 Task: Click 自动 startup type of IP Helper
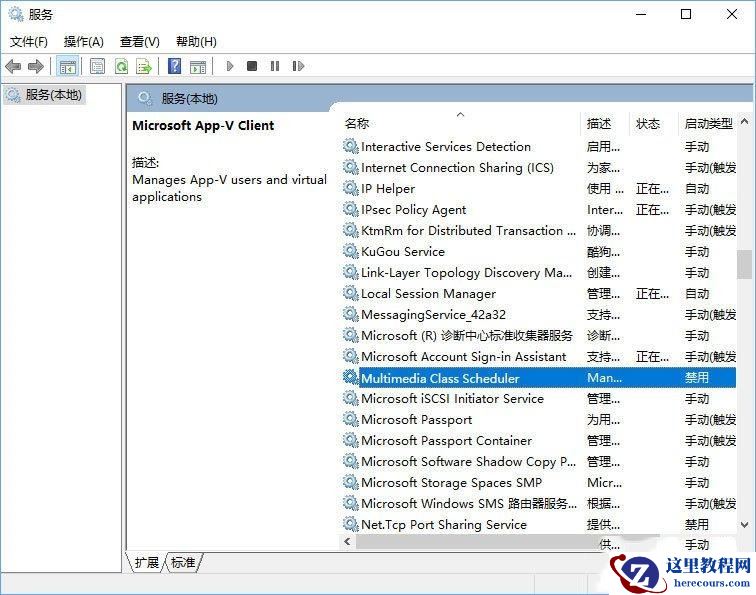(x=697, y=189)
